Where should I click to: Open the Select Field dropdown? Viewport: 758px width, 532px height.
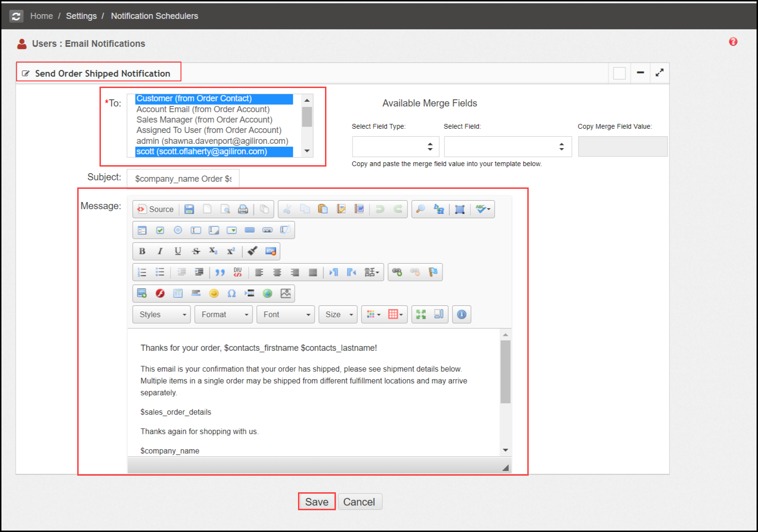pos(508,147)
